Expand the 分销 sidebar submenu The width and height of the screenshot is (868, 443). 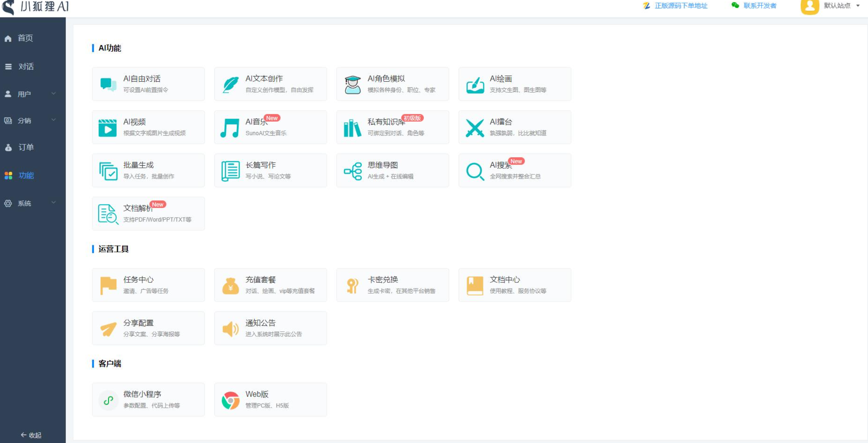[x=32, y=120]
